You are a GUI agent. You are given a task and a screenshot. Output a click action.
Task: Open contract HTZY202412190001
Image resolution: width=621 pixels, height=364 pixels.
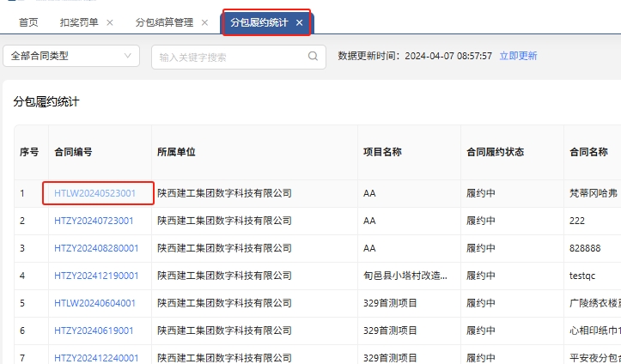tap(96, 276)
